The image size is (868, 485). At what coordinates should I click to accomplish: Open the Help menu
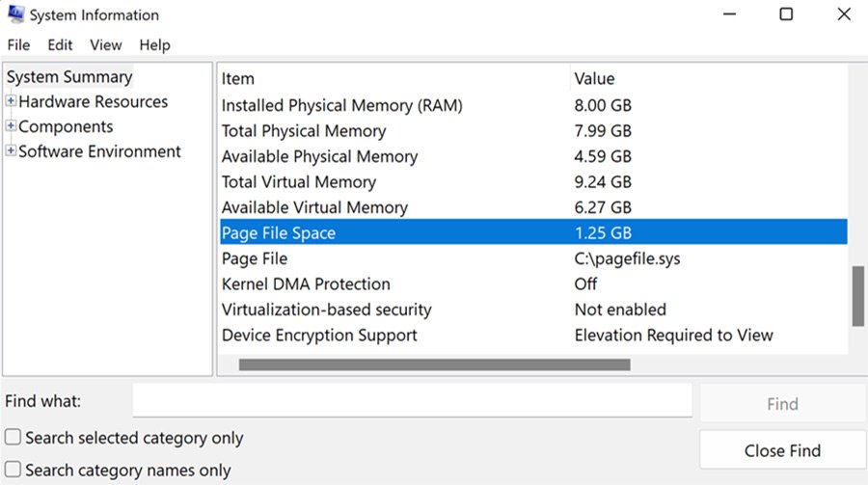pos(154,45)
